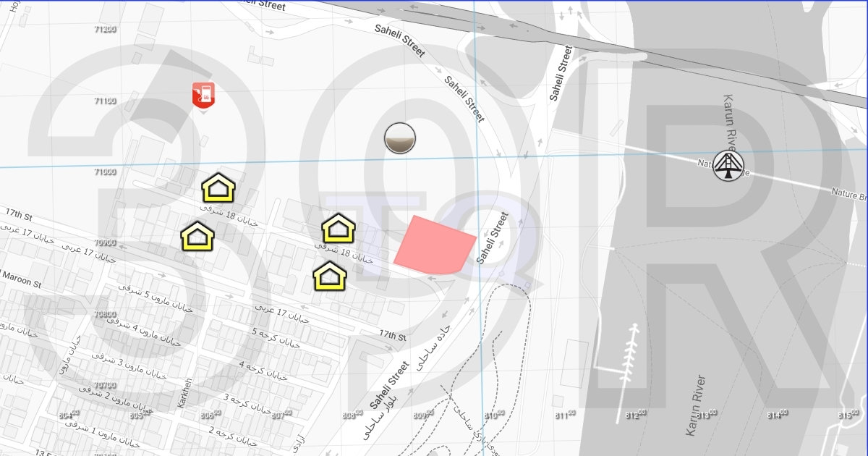Select the 70800 grid coordinate label
The image size is (868, 456).
pyautogui.click(x=105, y=313)
